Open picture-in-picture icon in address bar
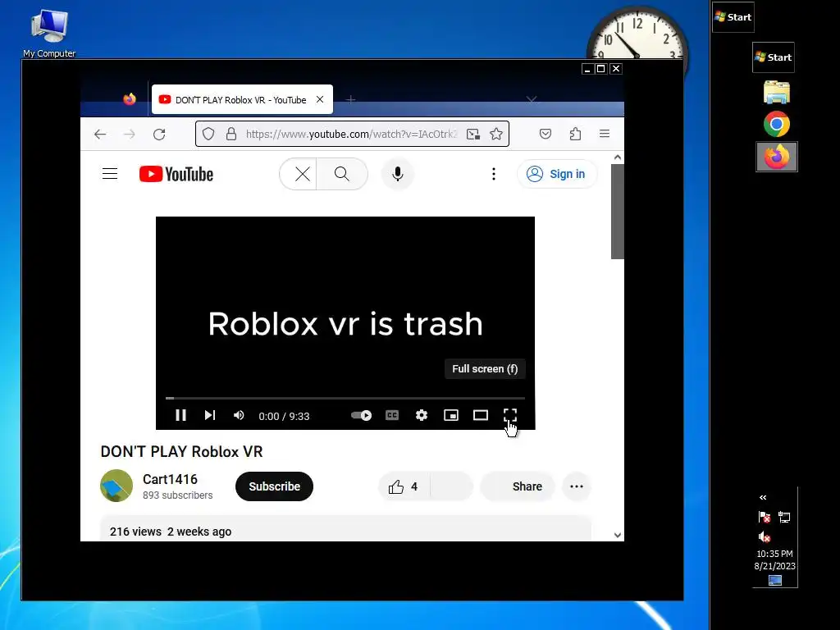The width and height of the screenshot is (840, 630). coord(473,134)
